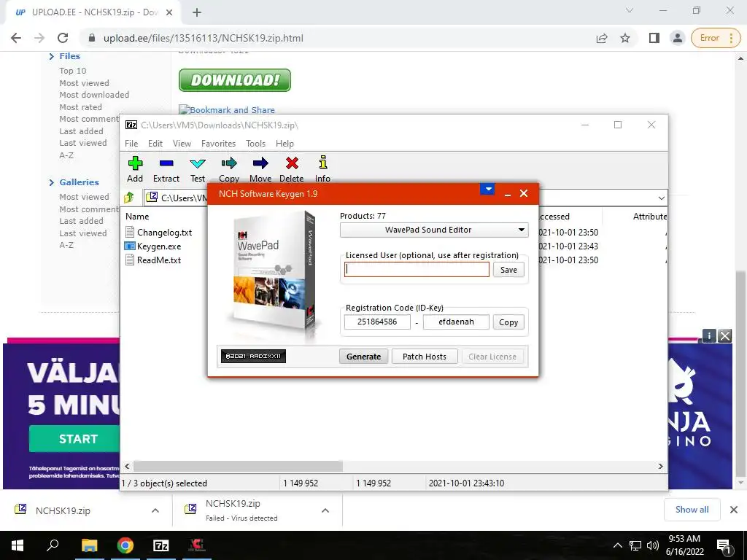Viewport: 747px width, 560px height.
Task: Open the View menu in 7-Zip
Action: tap(182, 144)
